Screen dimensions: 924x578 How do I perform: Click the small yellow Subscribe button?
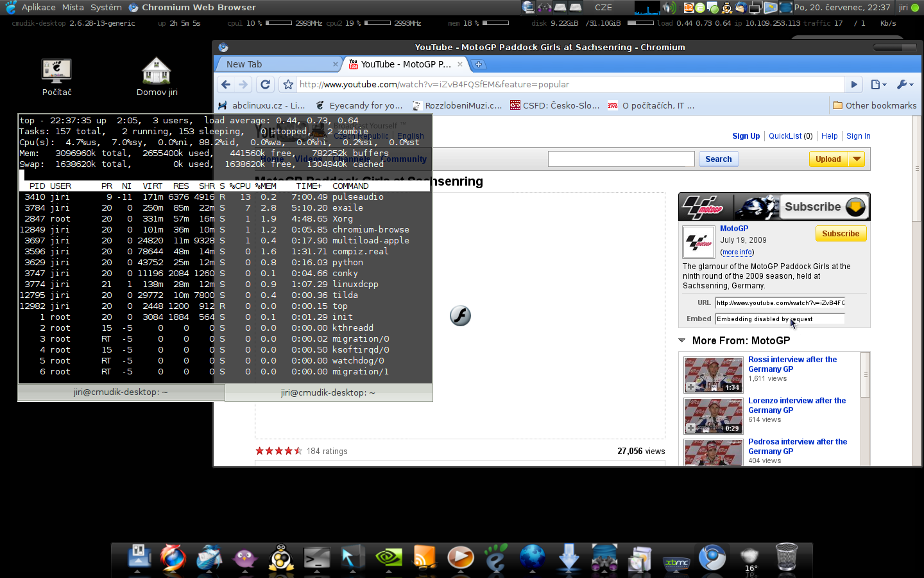coord(841,234)
